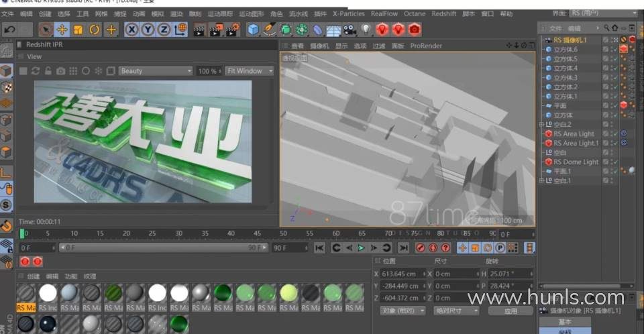Click the IPR lock icon
Viewport: 644px width, 334px height.
(x=48, y=71)
